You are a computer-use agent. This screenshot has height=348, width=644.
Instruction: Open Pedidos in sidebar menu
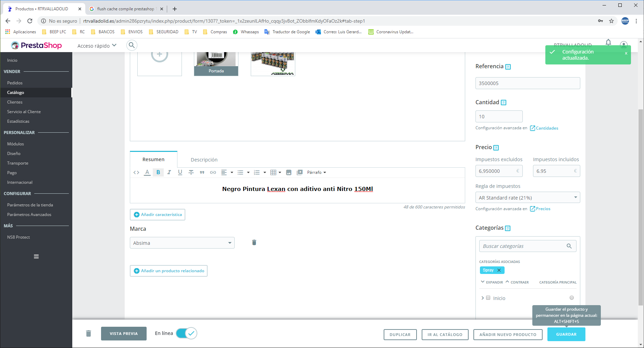point(15,83)
